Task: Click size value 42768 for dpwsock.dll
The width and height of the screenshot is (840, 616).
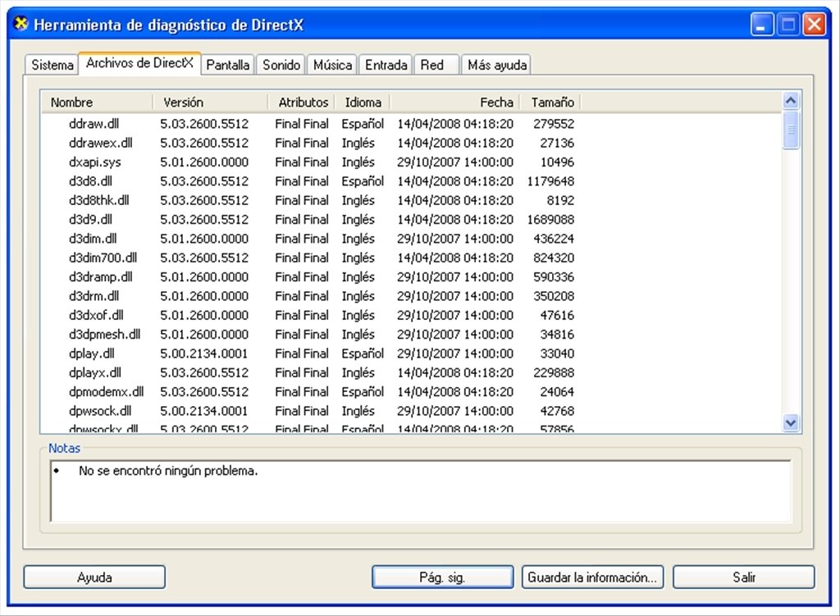Action: click(x=557, y=411)
